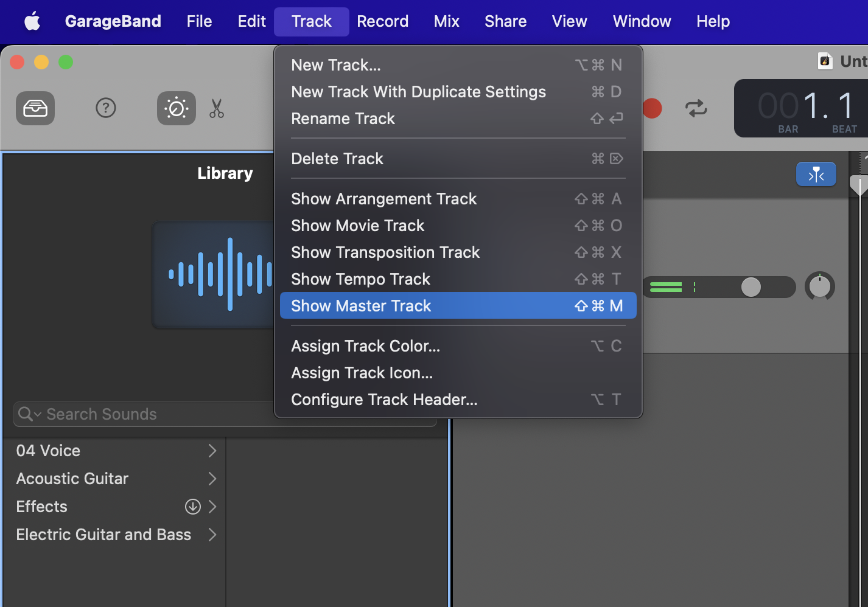Choose Show Movie Track
The height and width of the screenshot is (607, 868).
(458, 226)
